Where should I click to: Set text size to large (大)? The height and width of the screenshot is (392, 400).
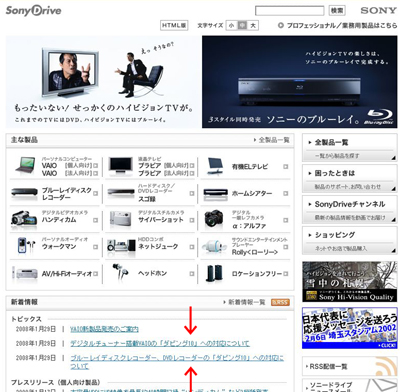[x=253, y=25]
